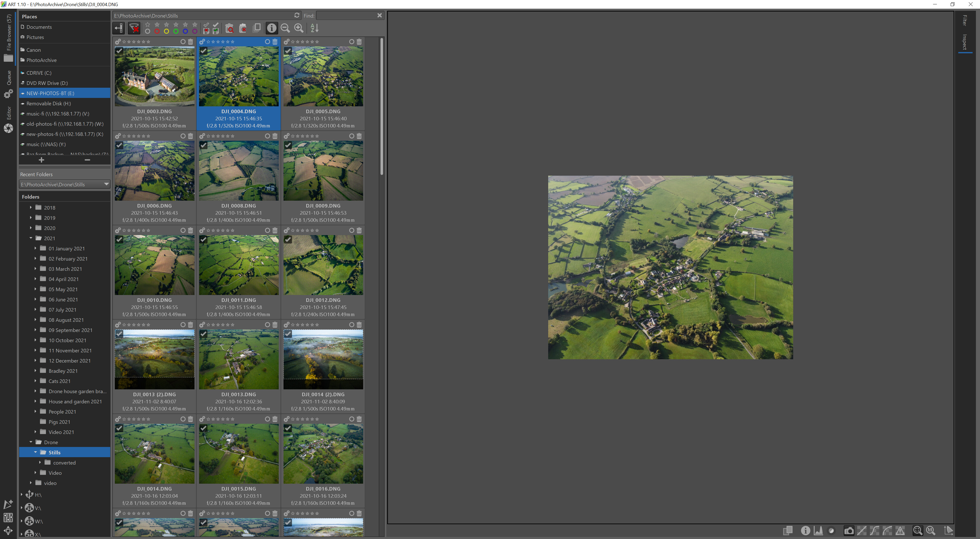Select the A-Z sort icon in the toolbar
Screen dimensions: 980x539
(x=314, y=28)
